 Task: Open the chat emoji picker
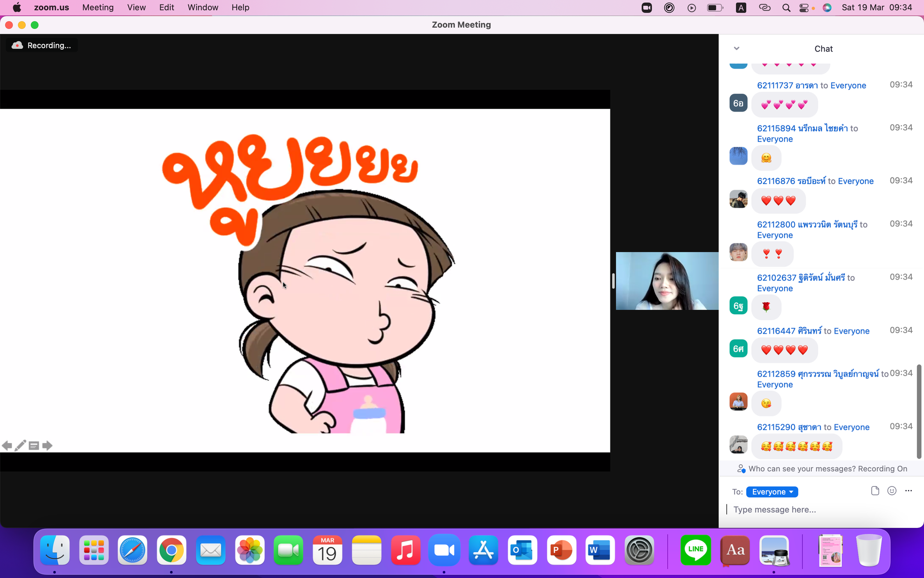pos(892,491)
